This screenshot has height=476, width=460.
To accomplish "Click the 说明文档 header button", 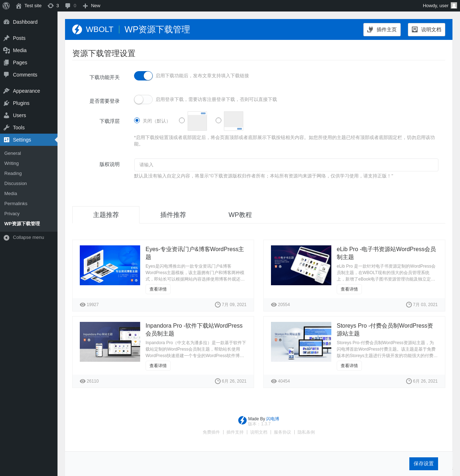I will [427, 29].
